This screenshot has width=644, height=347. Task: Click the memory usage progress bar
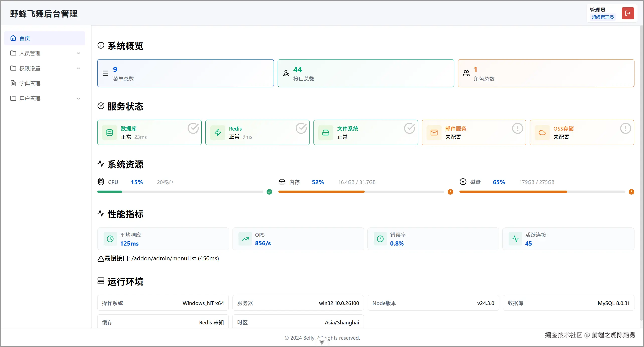point(361,192)
